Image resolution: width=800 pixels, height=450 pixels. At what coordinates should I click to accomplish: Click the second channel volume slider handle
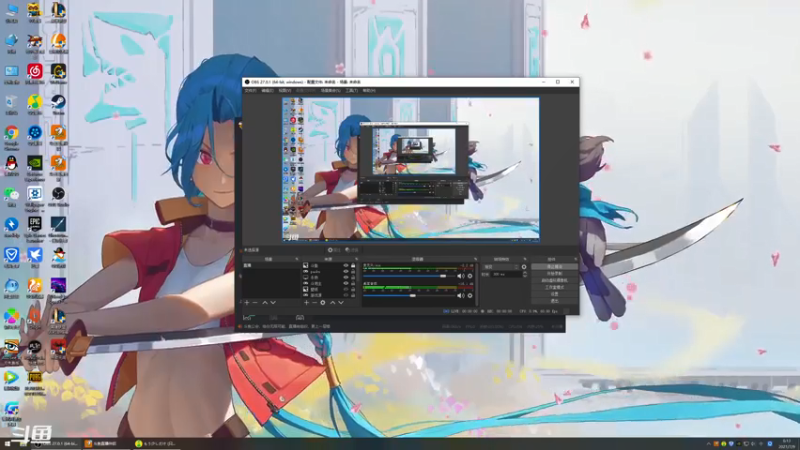[412, 295]
